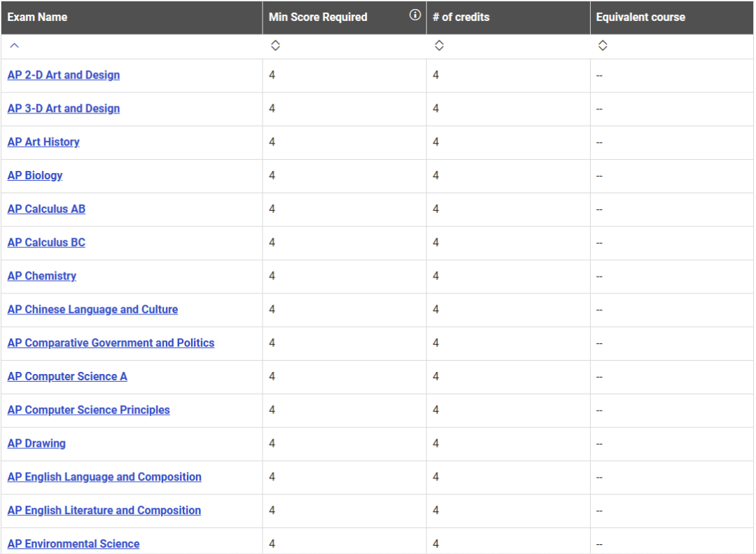
Task: Open AP Calculus AB details
Action: (46, 209)
